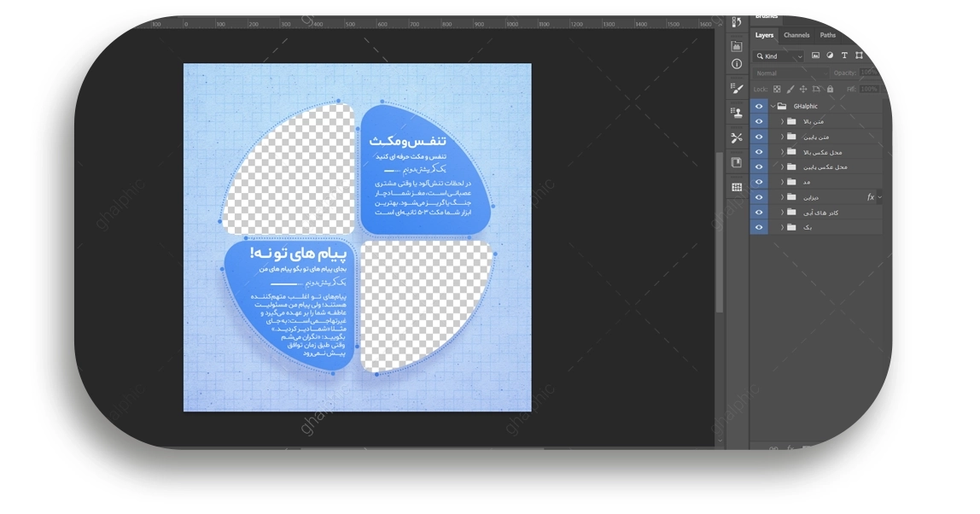Lock transparent pixels checkerboard icon

click(777, 90)
